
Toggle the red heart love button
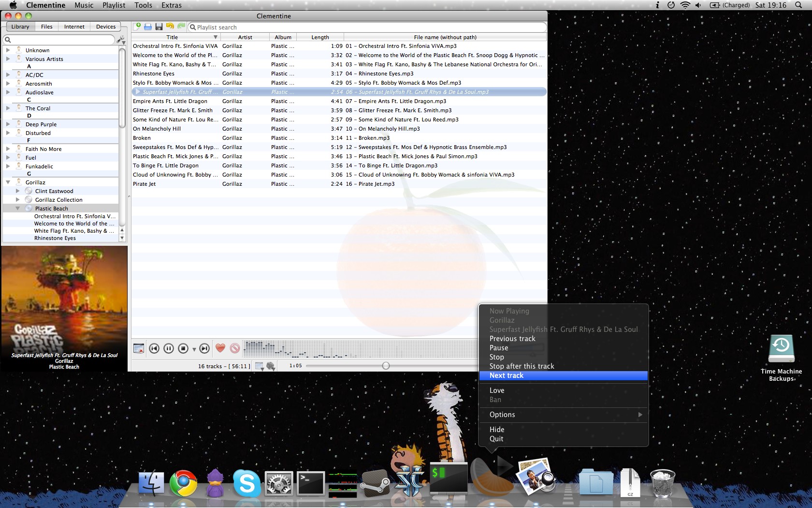220,348
